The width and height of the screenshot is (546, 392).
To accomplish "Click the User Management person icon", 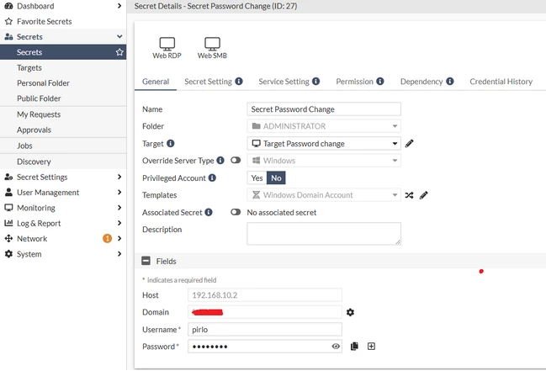I will pos(8,192).
